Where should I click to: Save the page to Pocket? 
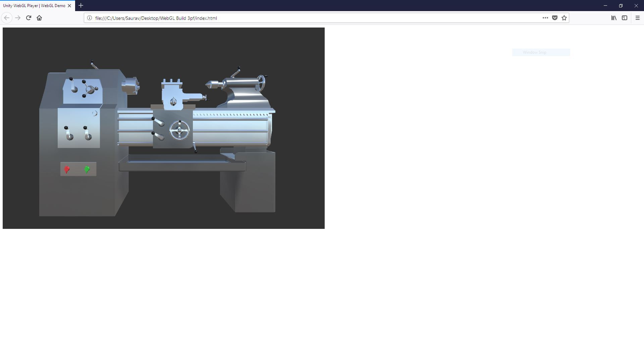pyautogui.click(x=555, y=18)
